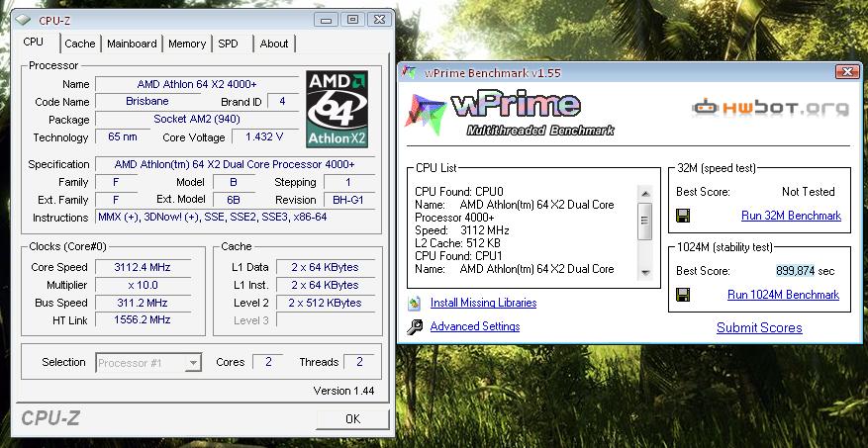Click the AMD 64 Athlon X2 logo

(338, 109)
